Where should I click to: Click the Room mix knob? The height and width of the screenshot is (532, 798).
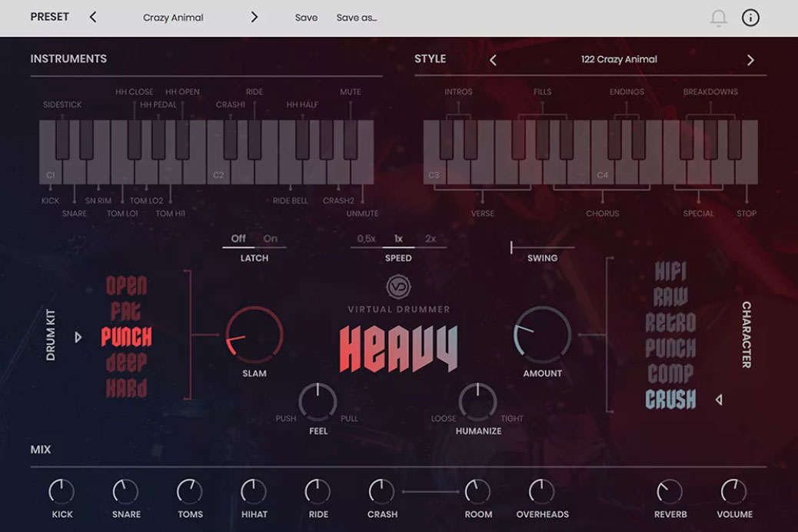478,492
